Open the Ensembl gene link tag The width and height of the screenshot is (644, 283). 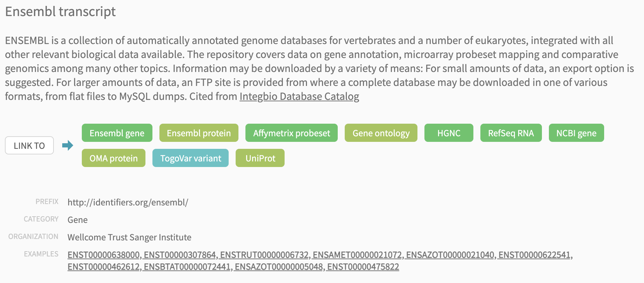point(117,133)
